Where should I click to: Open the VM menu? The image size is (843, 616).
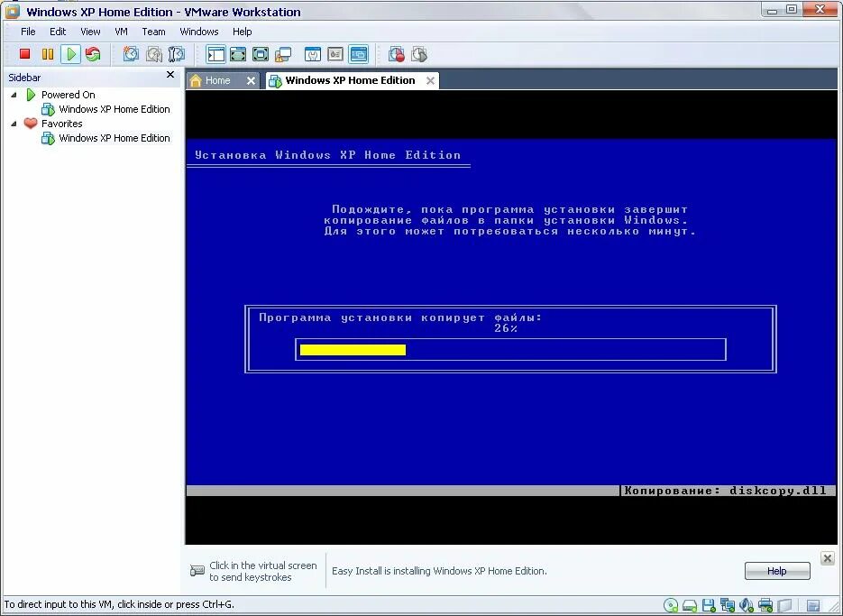(121, 31)
